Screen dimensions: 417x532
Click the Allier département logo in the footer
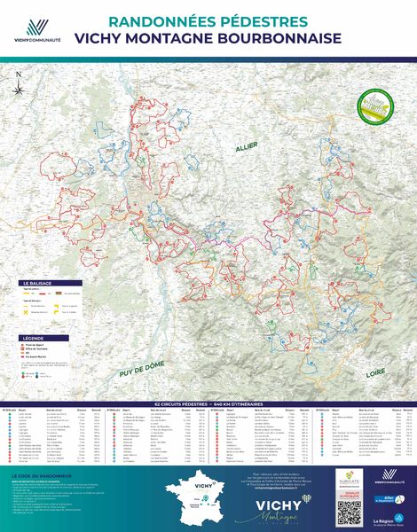(x=389, y=498)
